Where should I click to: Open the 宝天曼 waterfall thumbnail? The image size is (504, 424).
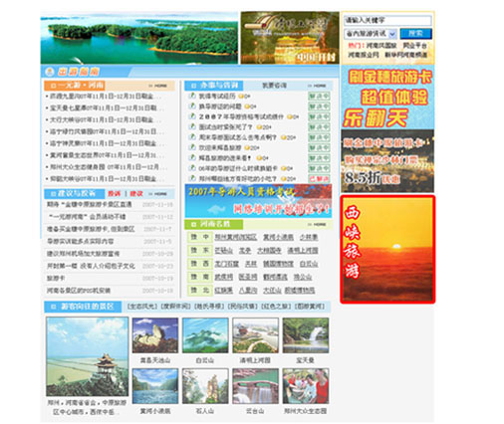pos(306,335)
